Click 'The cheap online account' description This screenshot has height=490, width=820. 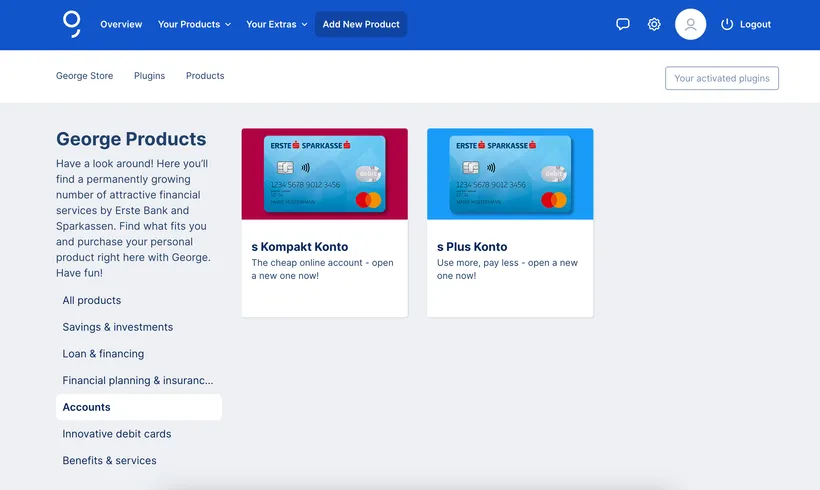click(x=322, y=269)
